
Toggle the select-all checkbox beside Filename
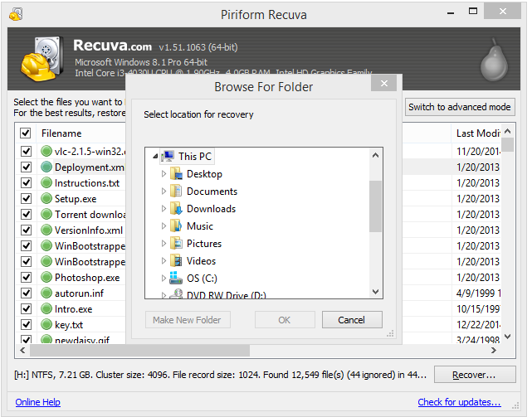point(26,133)
